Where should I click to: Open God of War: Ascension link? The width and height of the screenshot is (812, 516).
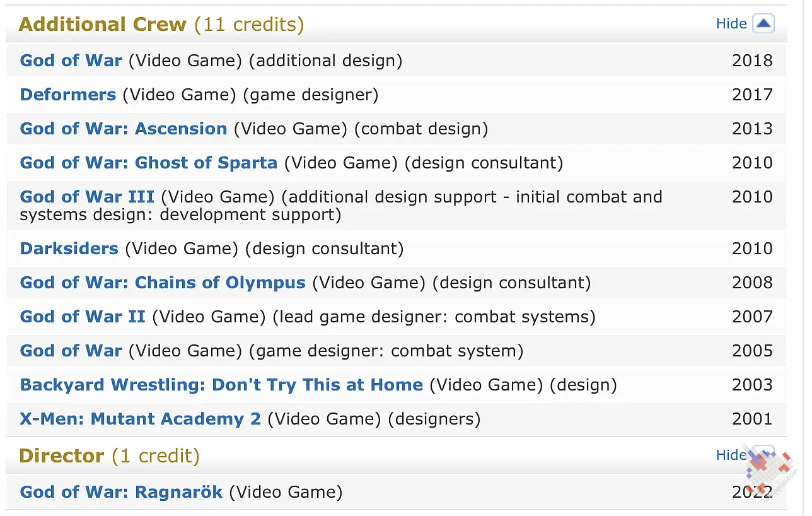pyautogui.click(x=123, y=129)
